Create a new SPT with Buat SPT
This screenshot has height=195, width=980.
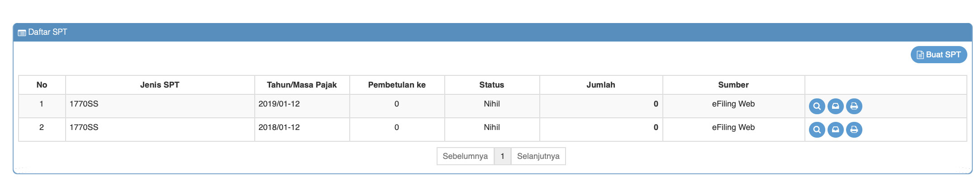[x=938, y=55]
